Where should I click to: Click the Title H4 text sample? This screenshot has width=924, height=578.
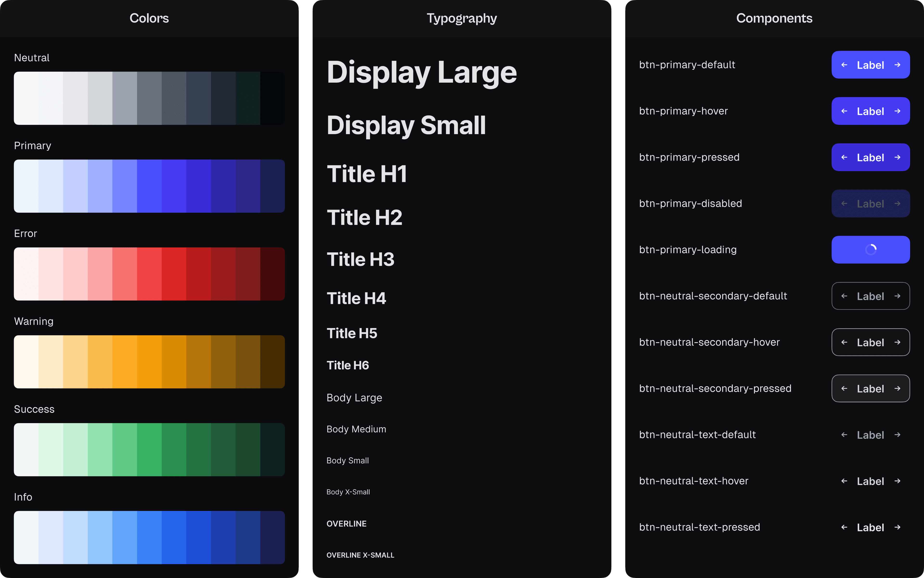coord(356,299)
